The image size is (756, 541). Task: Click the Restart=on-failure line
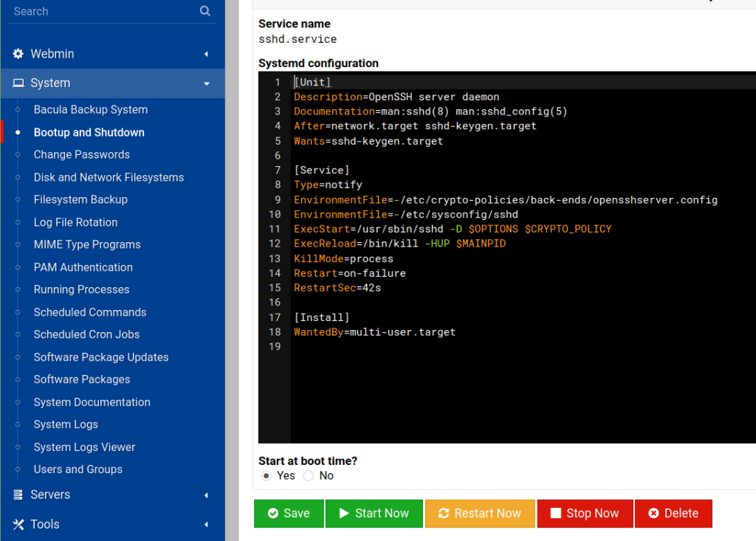[350, 273]
